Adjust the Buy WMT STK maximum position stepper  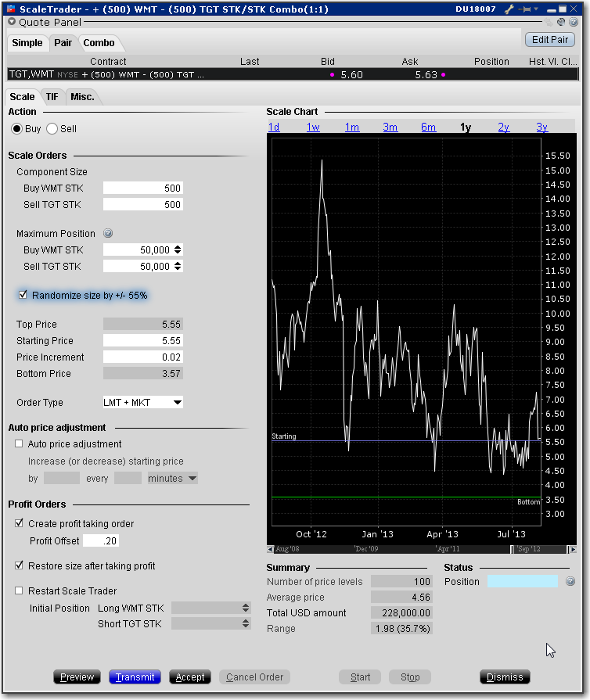(178, 250)
